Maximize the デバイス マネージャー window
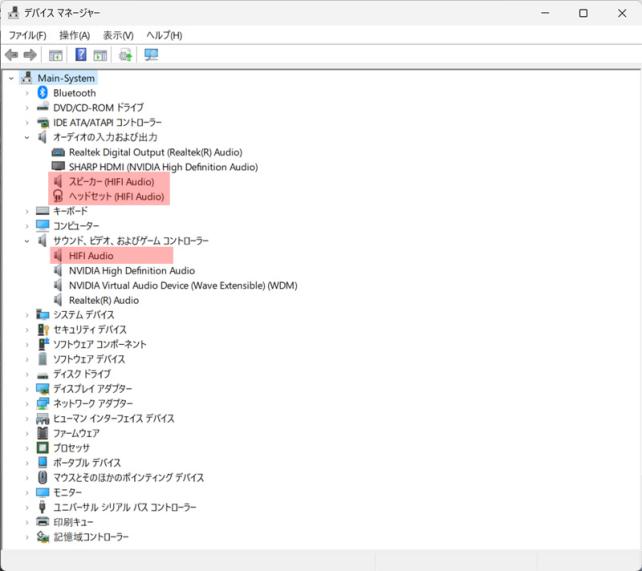Image resolution: width=642 pixels, height=571 pixels. (583, 13)
